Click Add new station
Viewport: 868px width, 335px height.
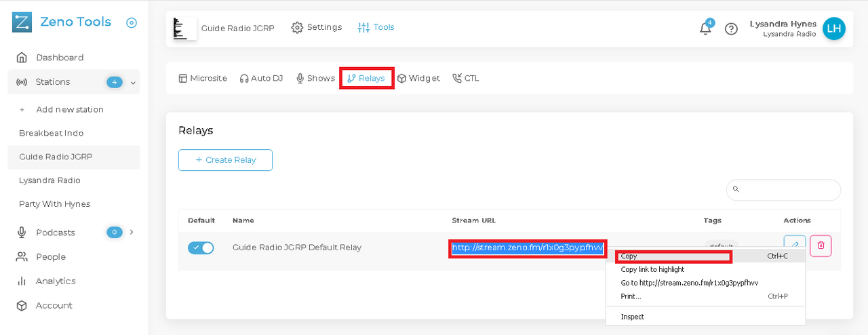(x=70, y=109)
